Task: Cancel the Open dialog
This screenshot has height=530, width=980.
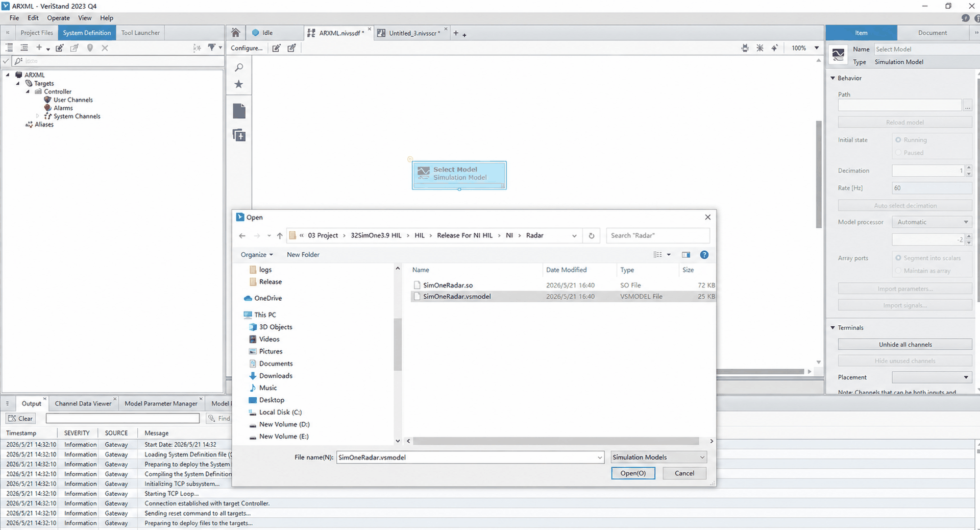Action: point(684,473)
